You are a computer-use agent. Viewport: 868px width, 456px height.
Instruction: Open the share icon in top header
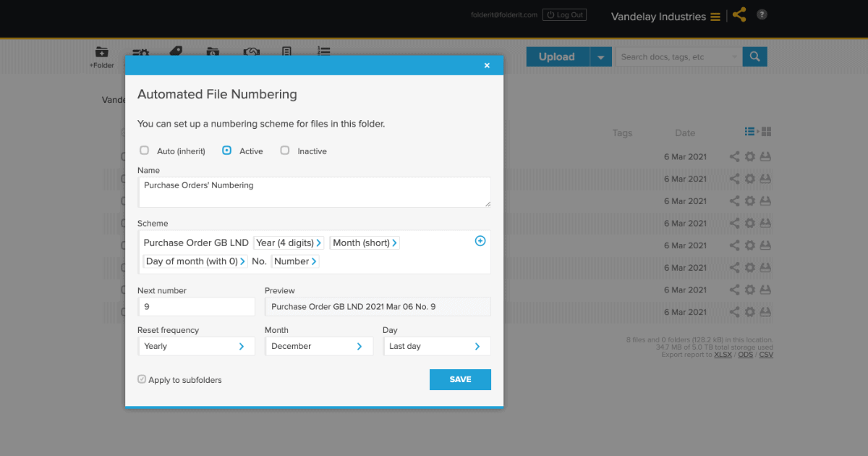(739, 14)
